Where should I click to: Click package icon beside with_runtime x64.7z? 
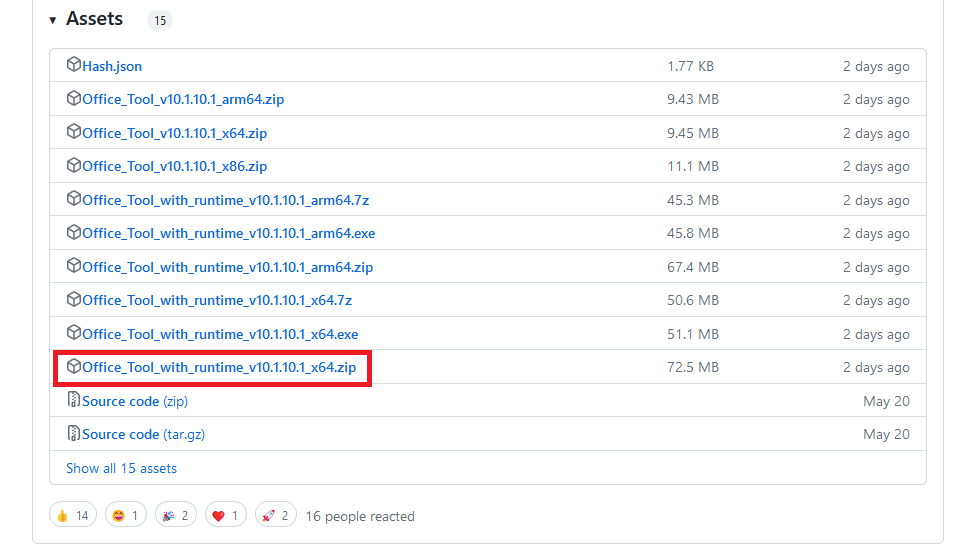pos(73,299)
